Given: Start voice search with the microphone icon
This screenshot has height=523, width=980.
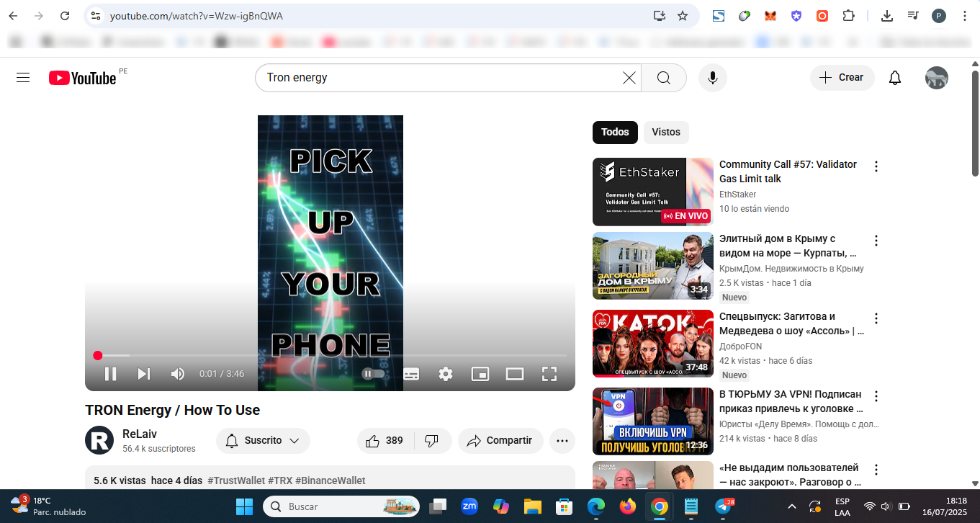Looking at the screenshot, I should [713, 78].
